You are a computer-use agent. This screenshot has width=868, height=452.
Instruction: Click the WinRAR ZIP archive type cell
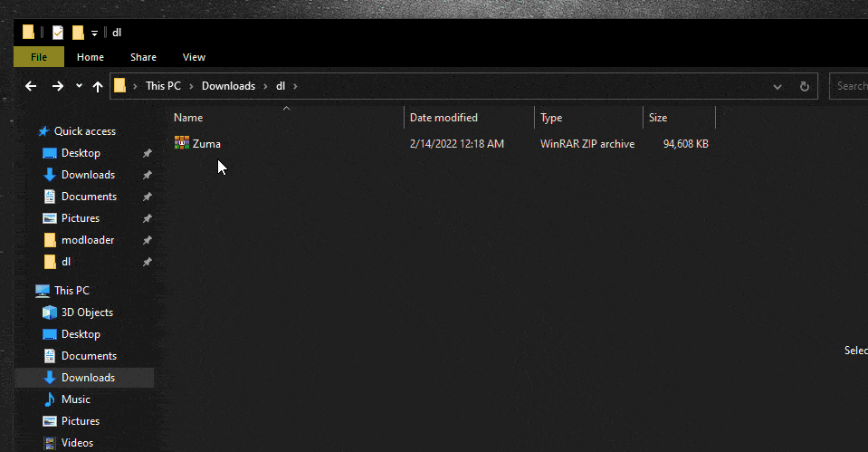pos(587,143)
